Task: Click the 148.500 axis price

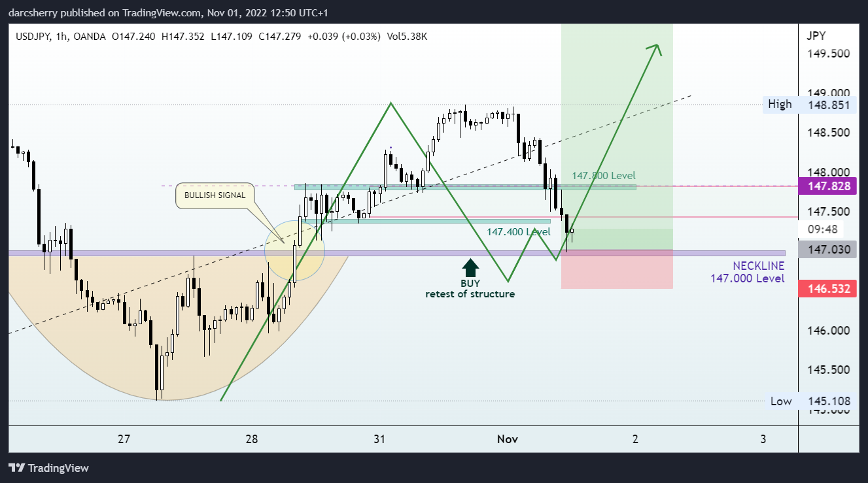Action: click(x=829, y=133)
